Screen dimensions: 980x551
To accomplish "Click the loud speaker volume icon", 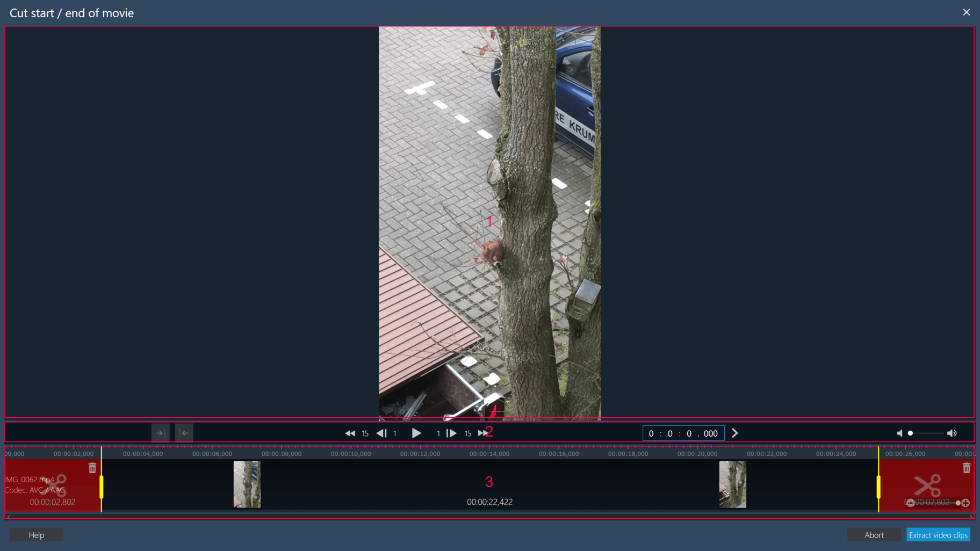I will [x=952, y=433].
